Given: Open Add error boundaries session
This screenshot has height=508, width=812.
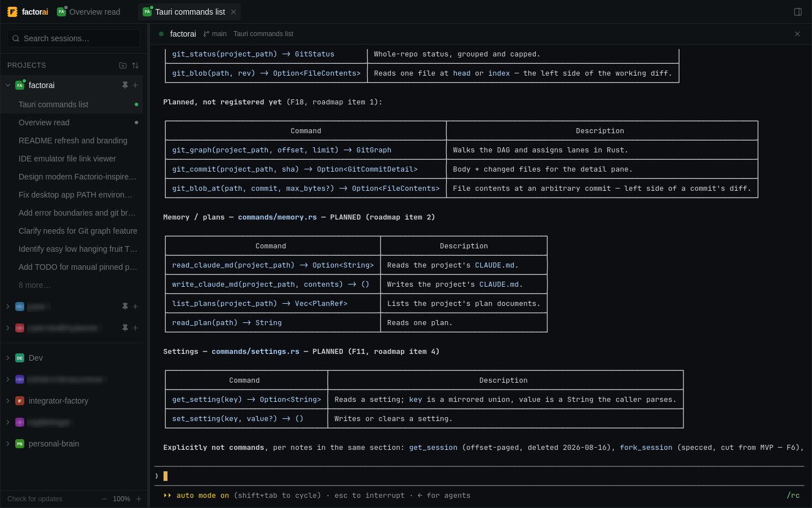Looking at the screenshot, I should pos(72,213).
